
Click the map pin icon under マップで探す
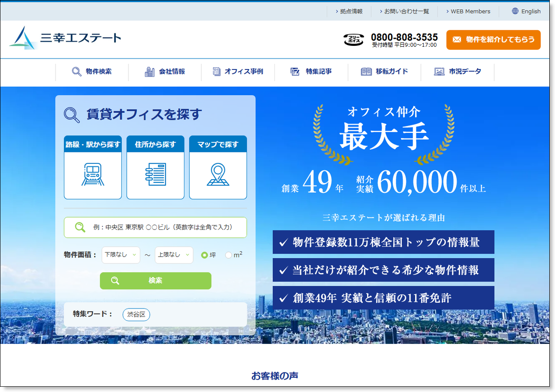(218, 175)
